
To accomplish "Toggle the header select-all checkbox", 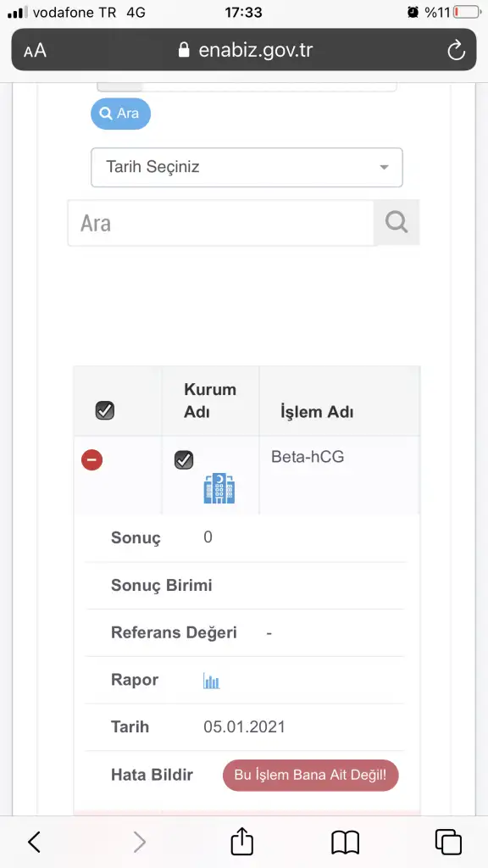I will point(105,411).
